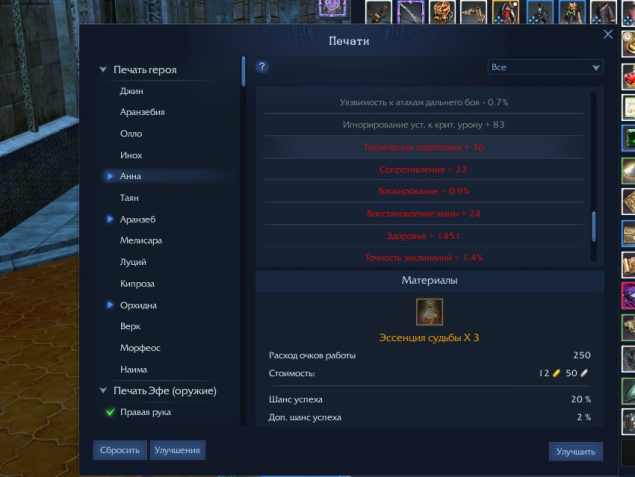Select the Essence of Fate material icon
Screen dimensions: 635x477
click(429, 312)
